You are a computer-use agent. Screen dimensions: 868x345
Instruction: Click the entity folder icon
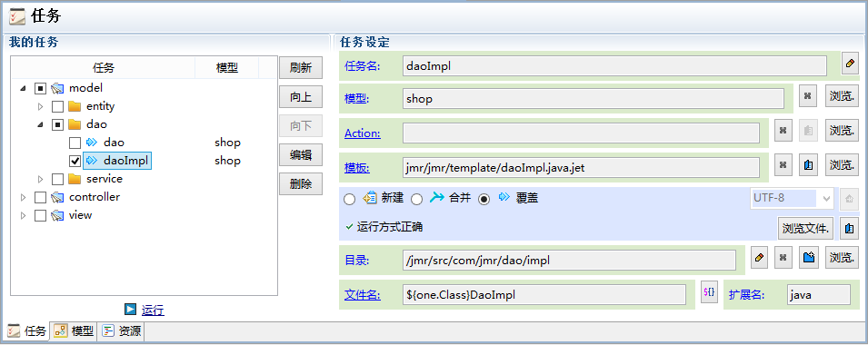pos(75,106)
